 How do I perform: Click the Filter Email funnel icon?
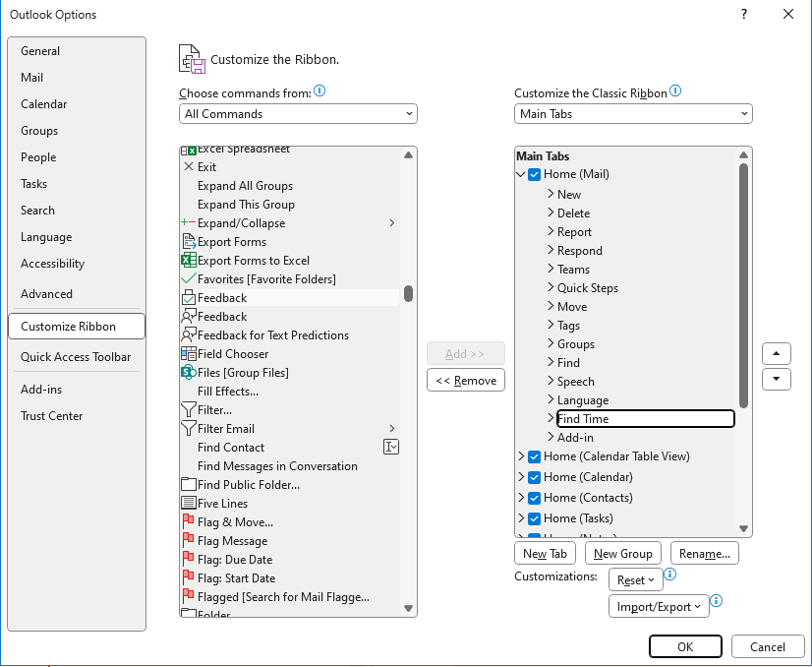pos(189,428)
